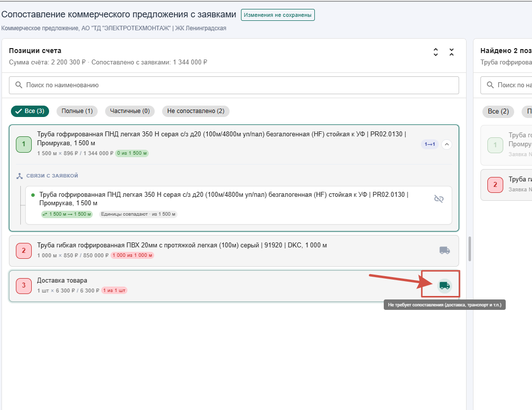Viewport: 532px width, 410px height.
Task: Click page title Сопоставление коммерческого предложения
Action: coord(119,14)
